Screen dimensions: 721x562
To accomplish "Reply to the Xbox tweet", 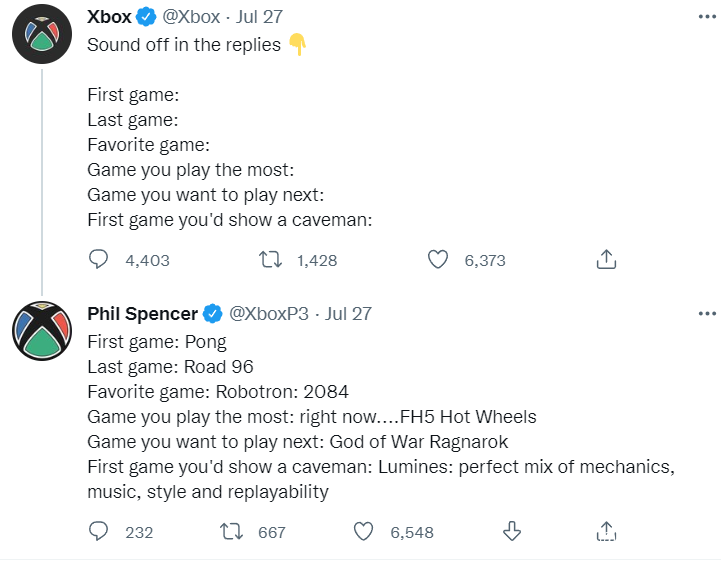I will pos(99,260).
